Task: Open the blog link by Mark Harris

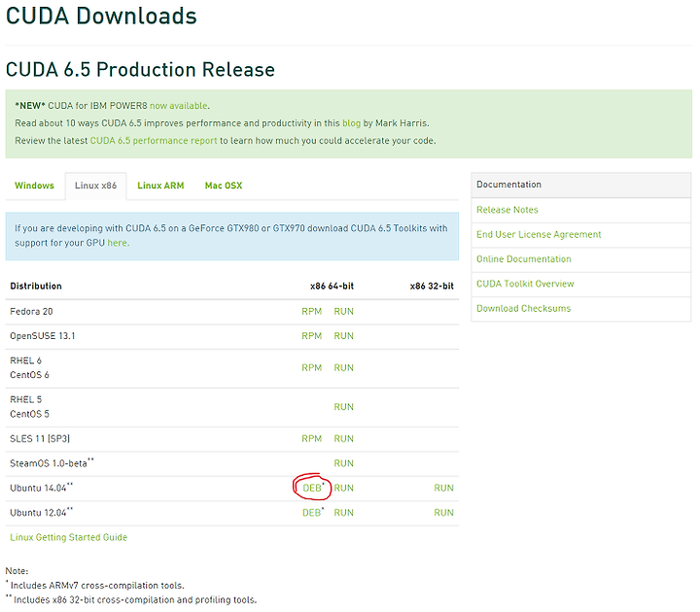Action: coord(351,123)
